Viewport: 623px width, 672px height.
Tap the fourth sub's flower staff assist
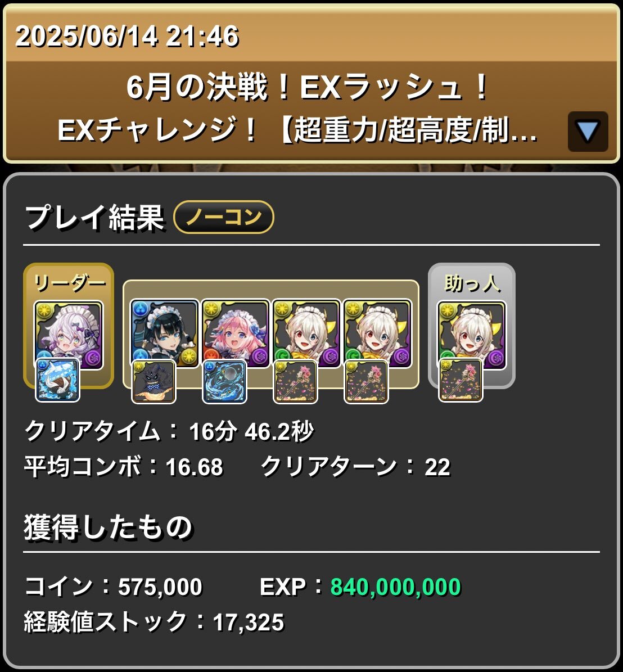(367, 382)
